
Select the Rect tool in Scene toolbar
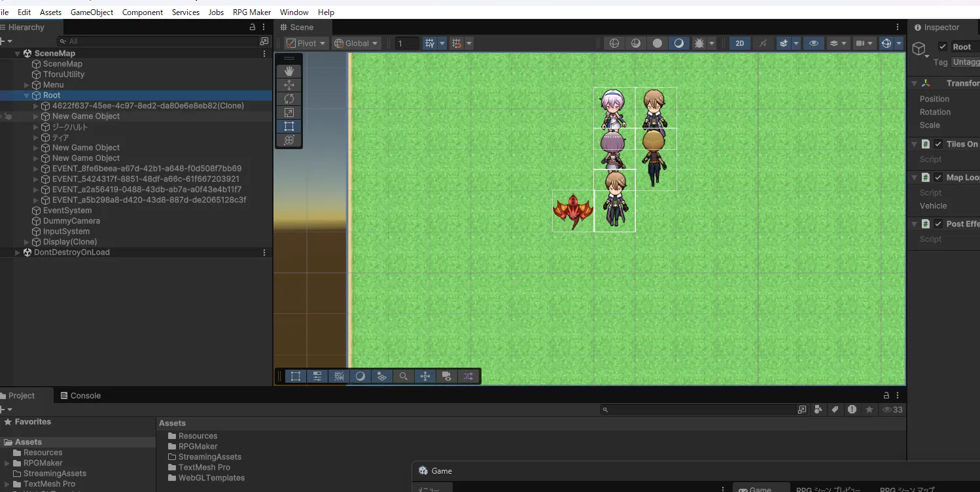pyautogui.click(x=289, y=126)
